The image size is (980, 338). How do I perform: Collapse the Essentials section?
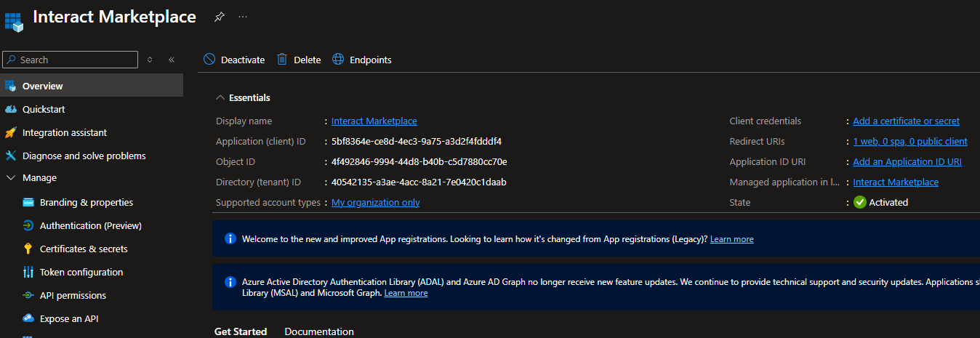click(x=220, y=97)
